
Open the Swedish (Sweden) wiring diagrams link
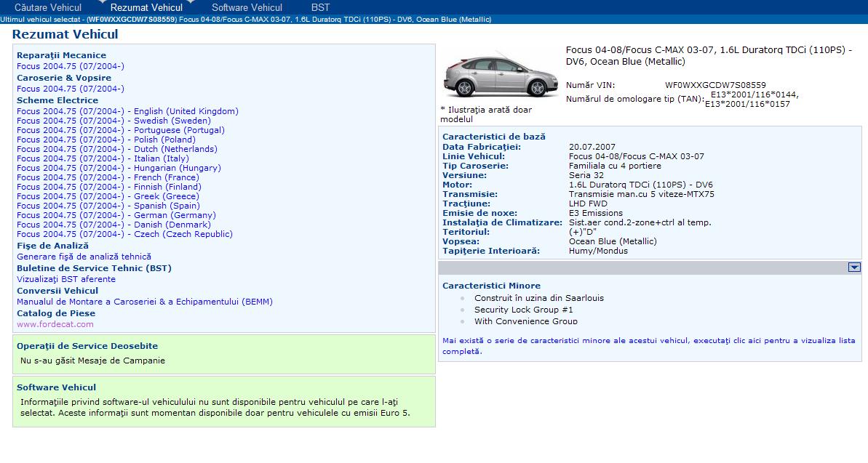click(x=114, y=121)
